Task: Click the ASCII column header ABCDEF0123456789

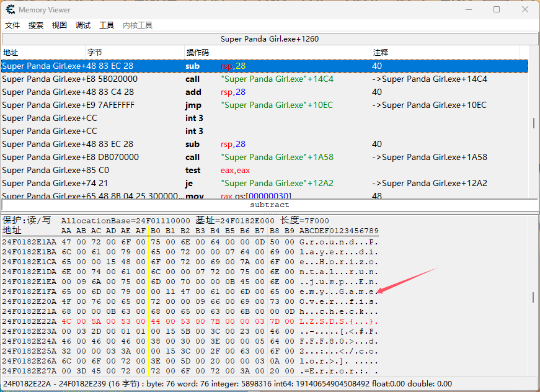Action: point(339,231)
